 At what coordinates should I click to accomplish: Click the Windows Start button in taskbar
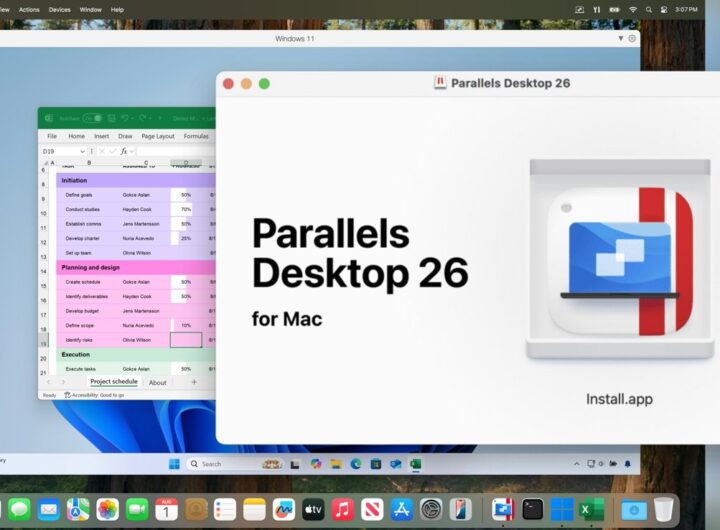point(174,464)
